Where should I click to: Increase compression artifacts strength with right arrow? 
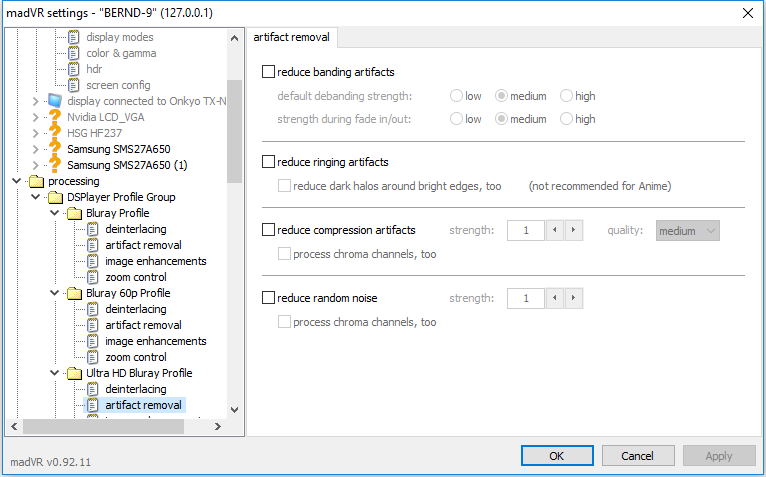click(x=574, y=230)
